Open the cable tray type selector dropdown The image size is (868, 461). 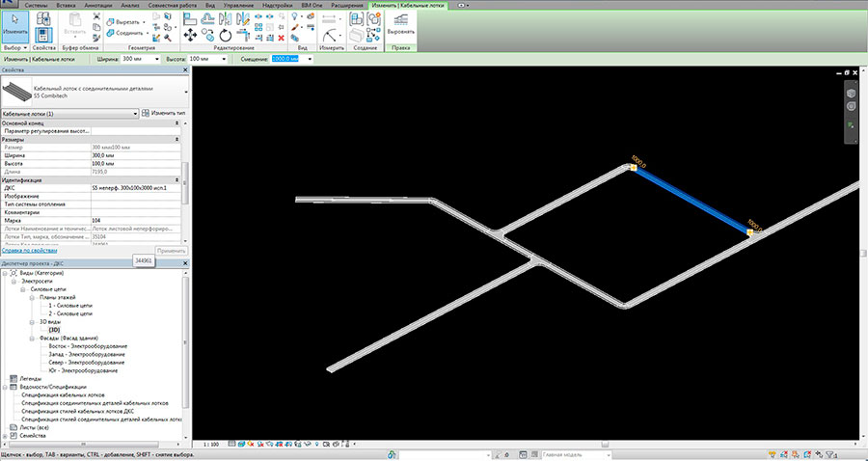click(x=134, y=114)
